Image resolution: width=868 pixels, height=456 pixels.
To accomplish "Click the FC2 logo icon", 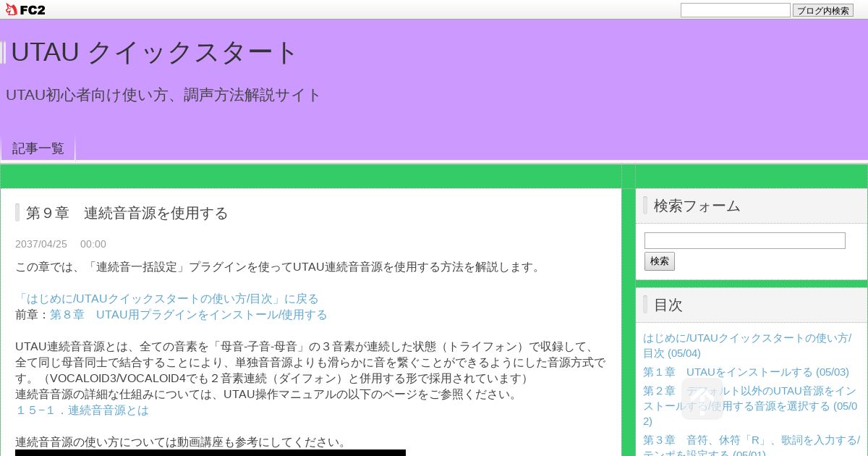I will tap(25, 9).
